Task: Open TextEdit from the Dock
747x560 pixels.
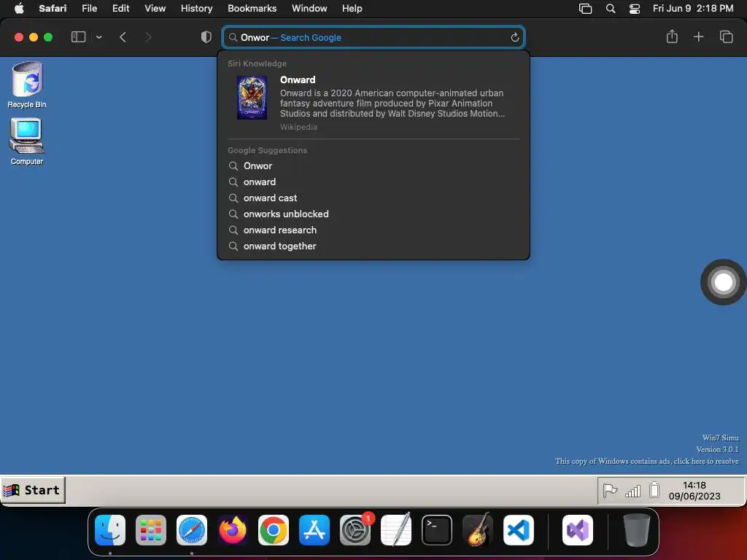Action: [396, 529]
